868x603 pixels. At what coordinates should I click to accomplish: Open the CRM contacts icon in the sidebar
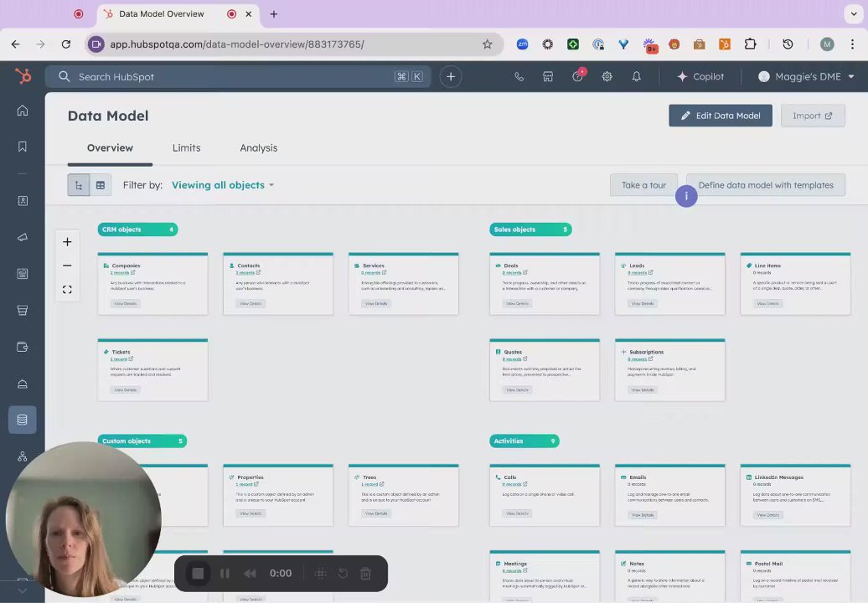point(22,201)
